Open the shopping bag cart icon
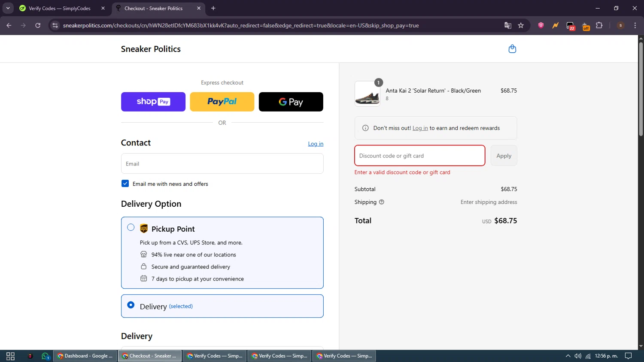The height and width of the screenshot is (362, 644). [x=512, y=49]
